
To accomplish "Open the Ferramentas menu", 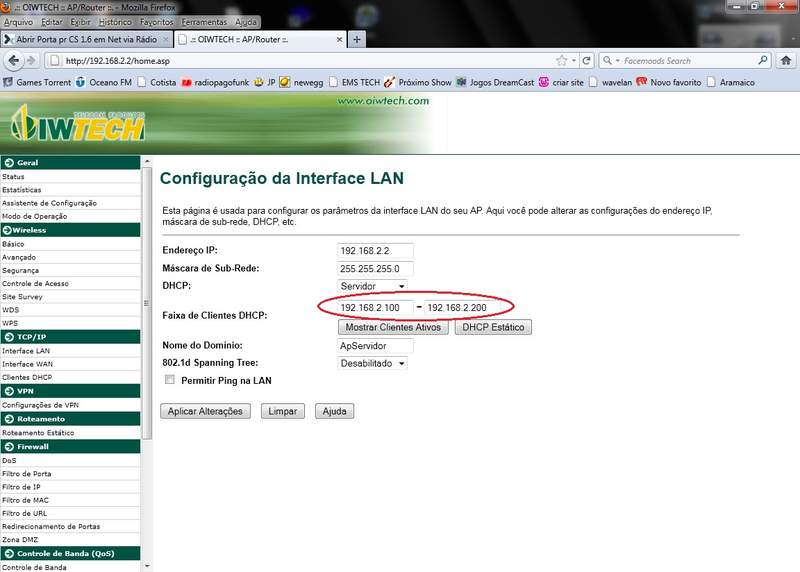I will (204, 22).
